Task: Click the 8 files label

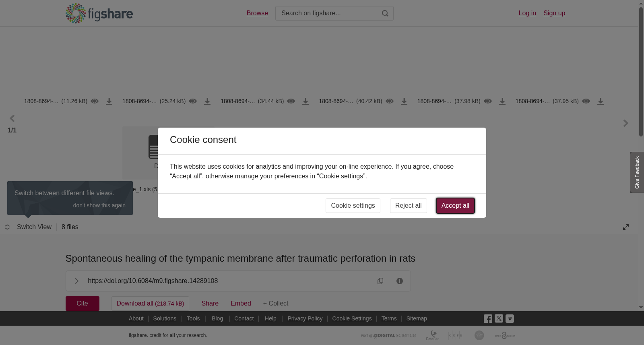Action: pyautogui.click(x=70, y=227)
